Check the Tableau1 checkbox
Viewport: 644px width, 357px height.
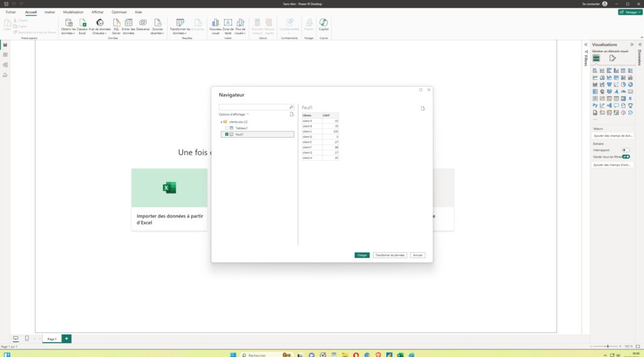point(226,128)
